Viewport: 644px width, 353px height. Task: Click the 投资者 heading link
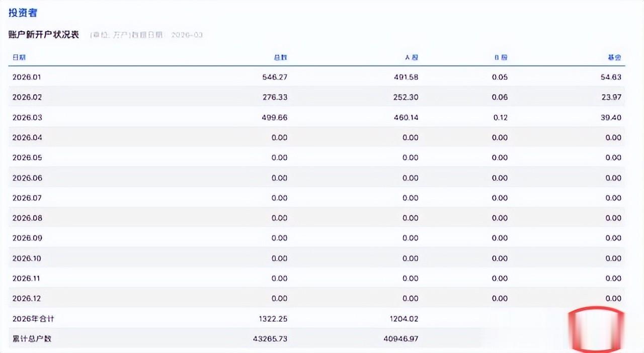tap(23, 13)
